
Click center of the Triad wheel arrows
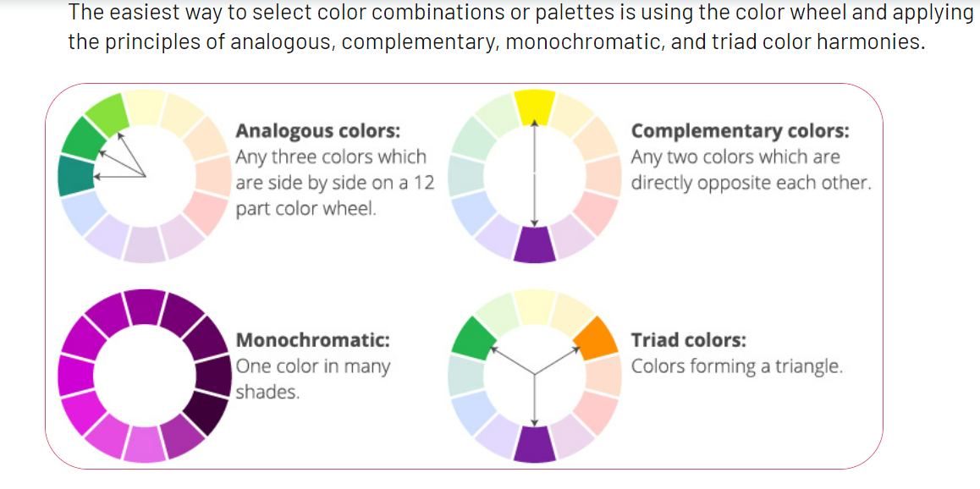[534, 373]
